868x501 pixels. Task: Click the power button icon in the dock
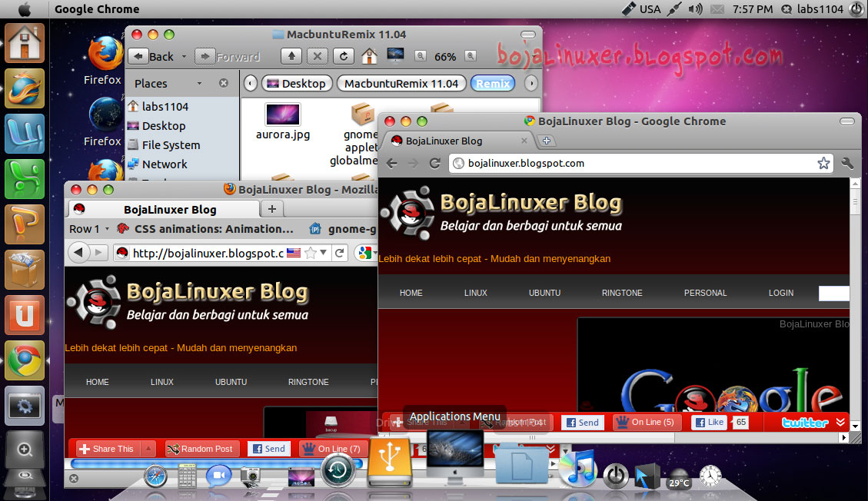coord(615,476)
